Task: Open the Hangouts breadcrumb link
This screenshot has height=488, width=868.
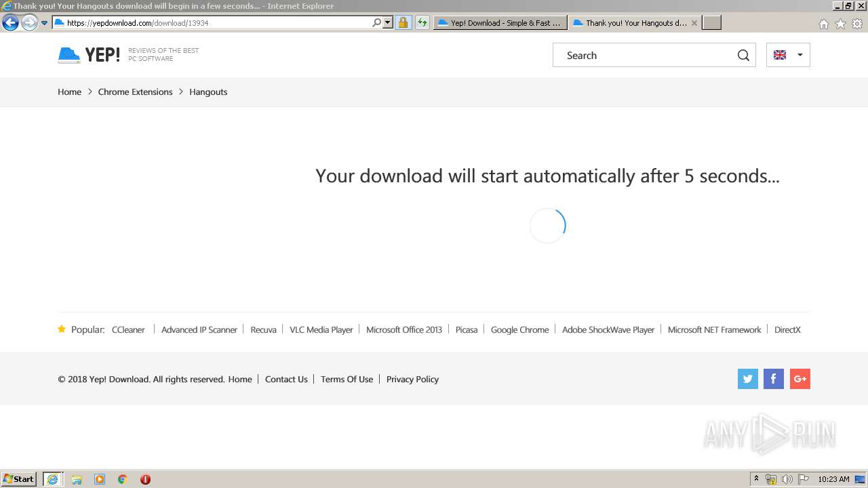Action: click(x=208, y=91)
